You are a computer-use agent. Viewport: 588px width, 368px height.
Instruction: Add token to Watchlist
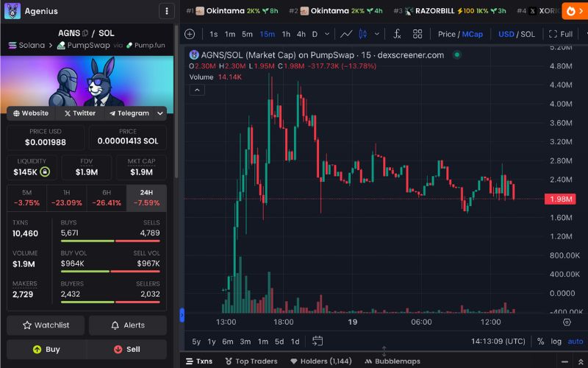(x=46, y=325)
